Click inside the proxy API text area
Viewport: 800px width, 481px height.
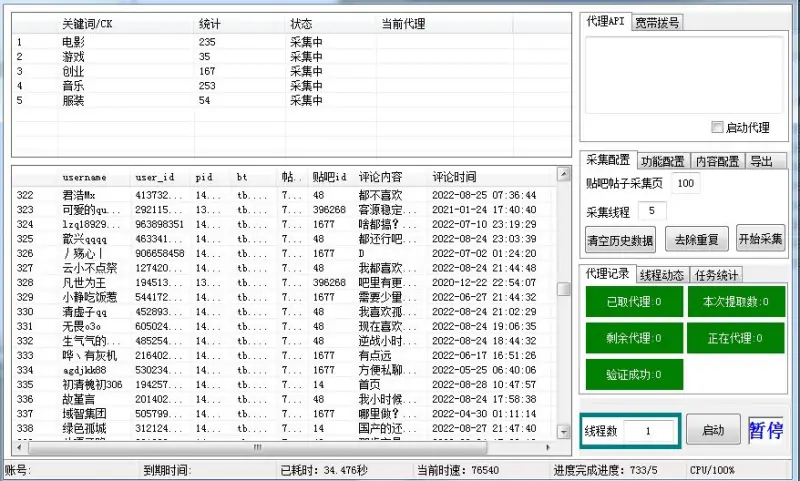point(684,75)
